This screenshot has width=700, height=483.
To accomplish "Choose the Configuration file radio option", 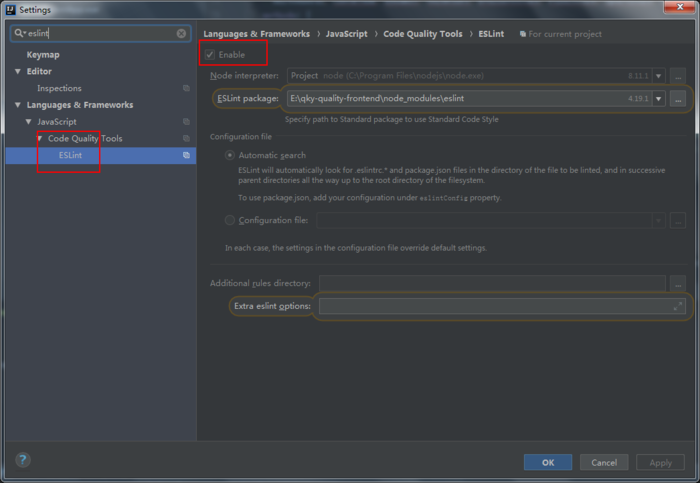I will tap(230, 220).
